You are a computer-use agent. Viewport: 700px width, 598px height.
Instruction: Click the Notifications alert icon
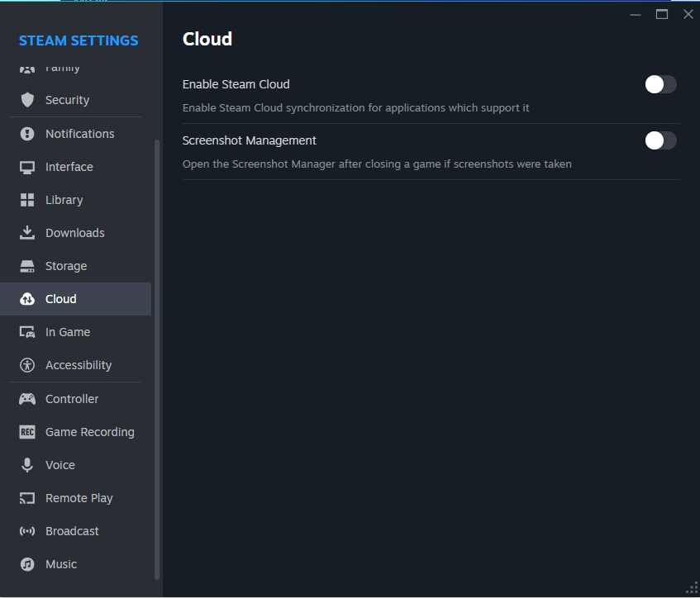[27, 134]
